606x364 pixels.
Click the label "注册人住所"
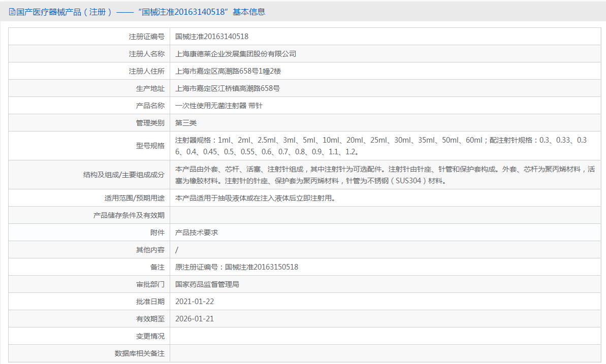point(146,71)
